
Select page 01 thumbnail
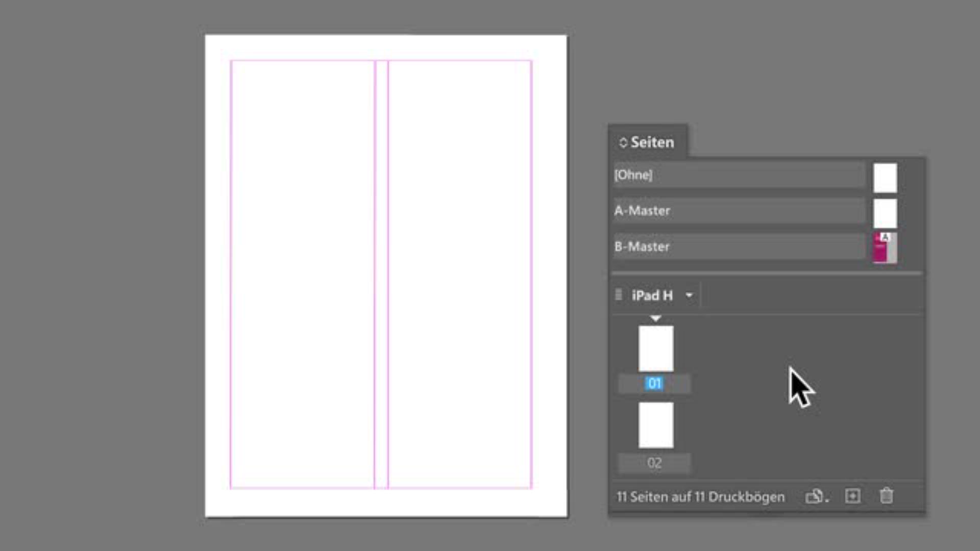click(656, 348)
